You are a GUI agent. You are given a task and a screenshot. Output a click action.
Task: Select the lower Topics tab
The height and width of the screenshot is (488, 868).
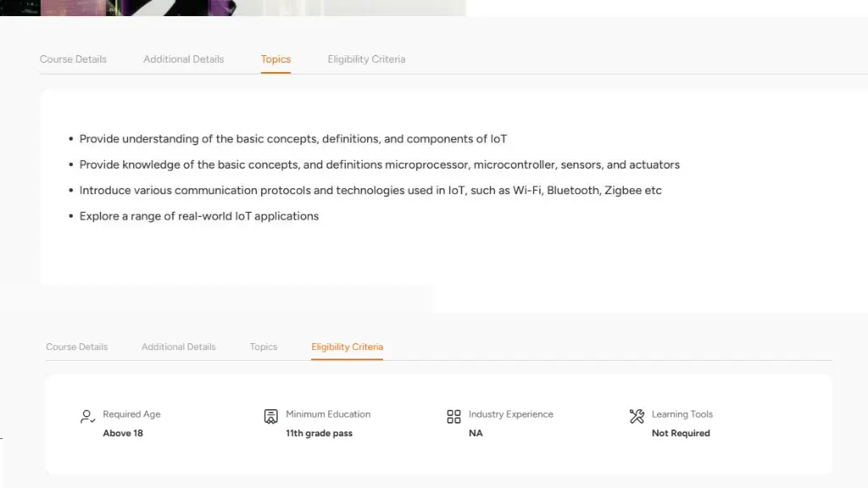tap(264, 347)
